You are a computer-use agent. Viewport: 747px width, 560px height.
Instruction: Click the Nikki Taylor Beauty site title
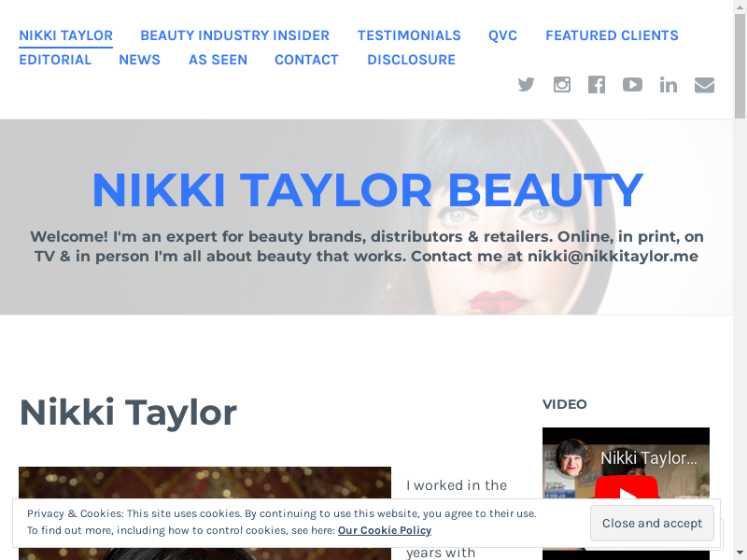367,190
